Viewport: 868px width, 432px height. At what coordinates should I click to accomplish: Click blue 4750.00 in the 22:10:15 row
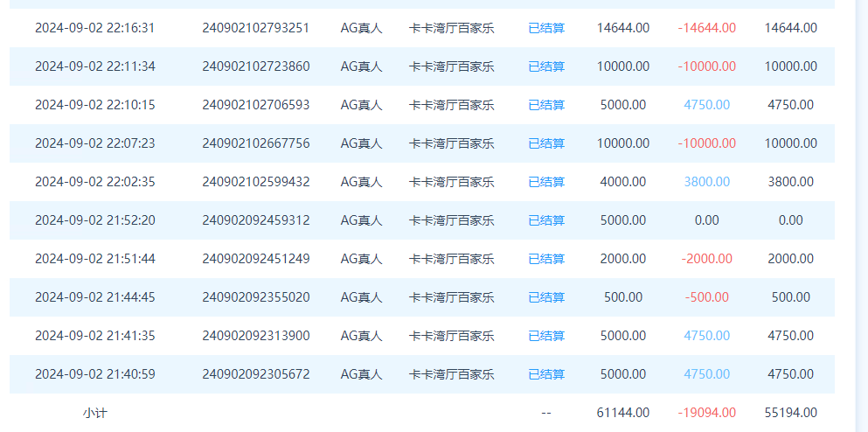[x=707, y=105]
